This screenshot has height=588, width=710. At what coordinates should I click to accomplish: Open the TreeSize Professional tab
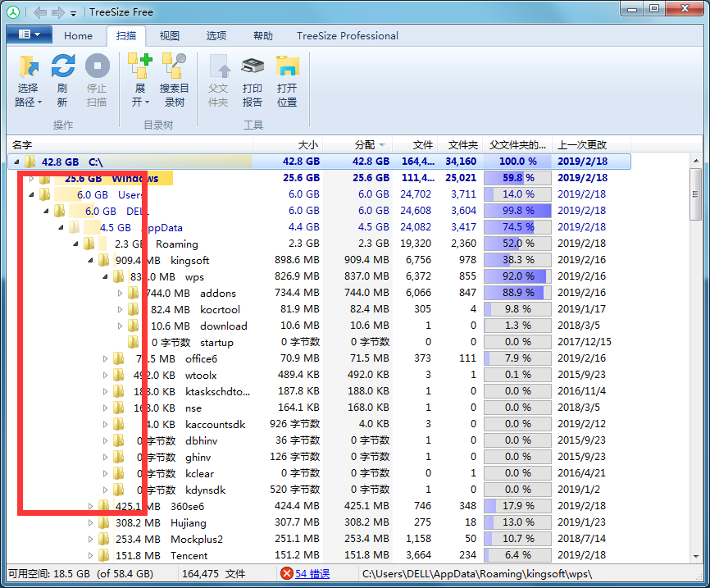[347, 36]
